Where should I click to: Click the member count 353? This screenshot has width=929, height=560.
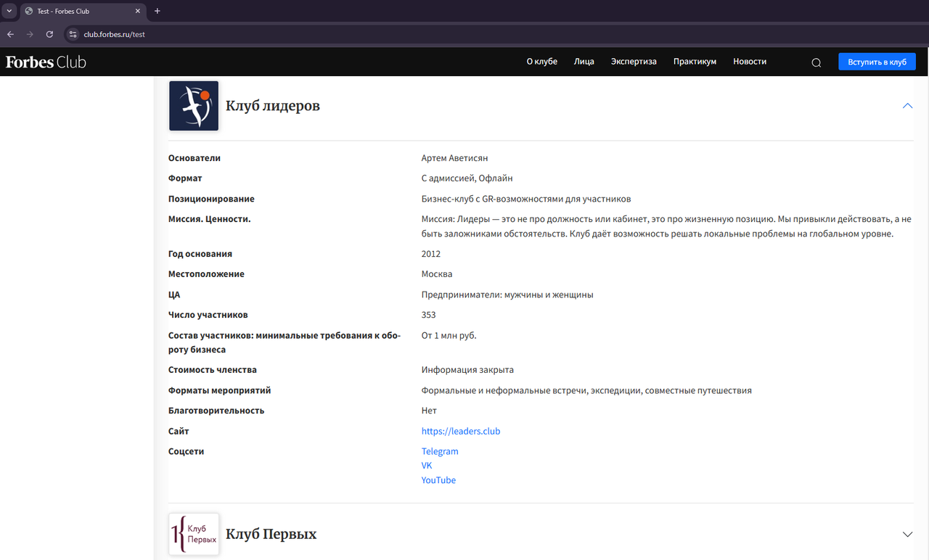[x=429, y=315]
